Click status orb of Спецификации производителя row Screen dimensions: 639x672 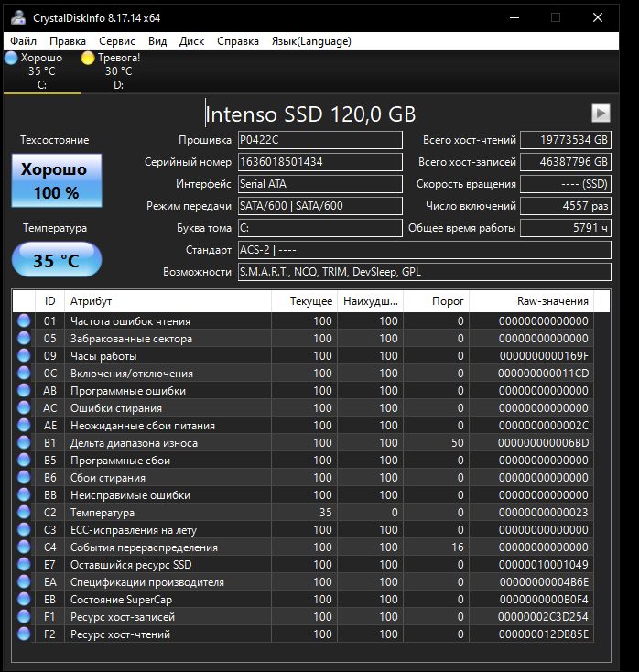[x=24, y=582]
